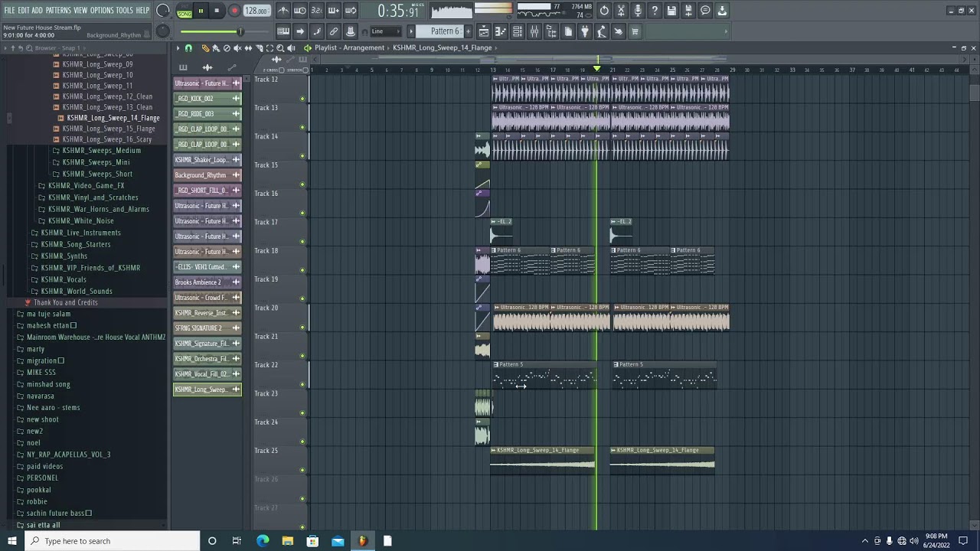Select the Paint brush tool in Playlist
Viewport: 980px width, 551px height.
pyautogui.click(x=216, y=47)
